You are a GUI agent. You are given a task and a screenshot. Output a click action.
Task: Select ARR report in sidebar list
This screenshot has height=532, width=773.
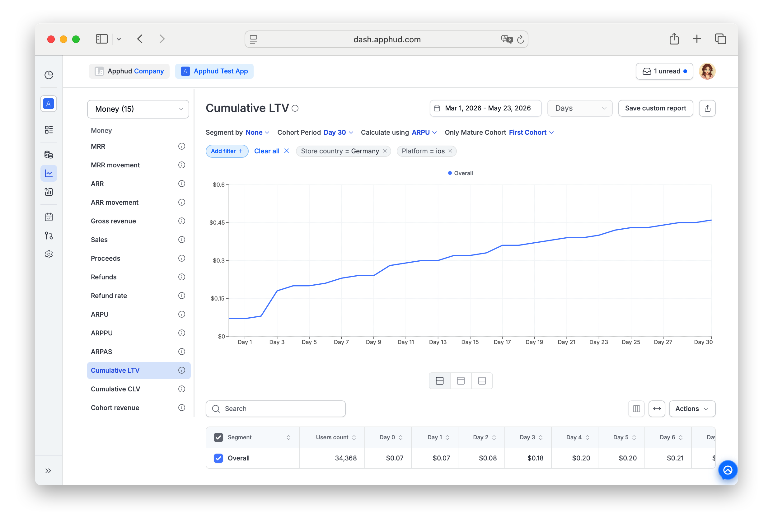tap(97, 184)
